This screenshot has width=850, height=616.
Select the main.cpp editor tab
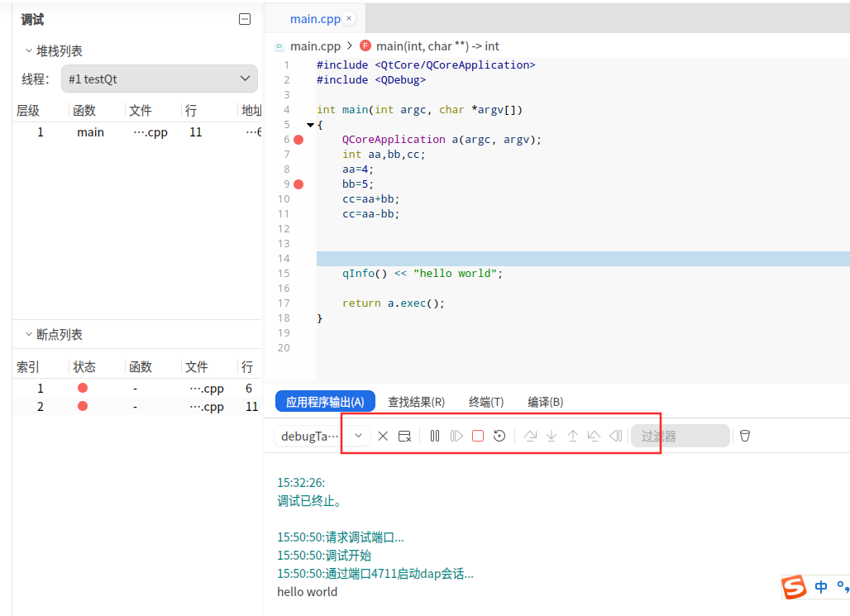(x=315, y=19)
